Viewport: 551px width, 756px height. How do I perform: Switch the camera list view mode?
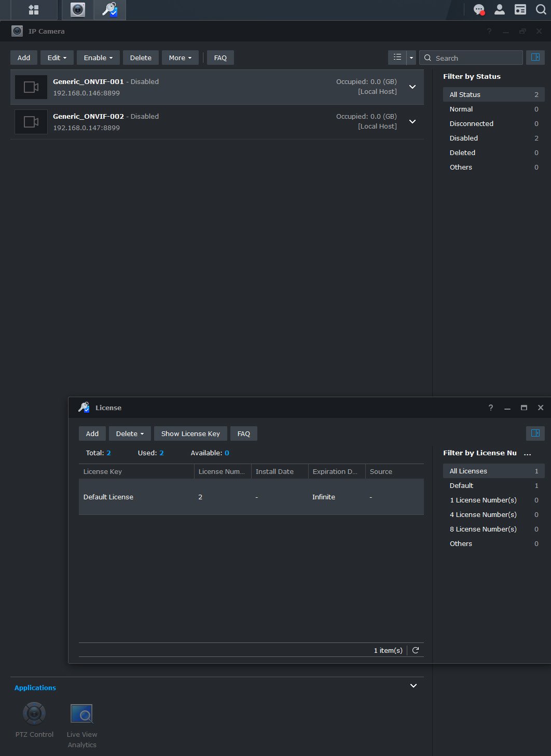tap(397, 58)
